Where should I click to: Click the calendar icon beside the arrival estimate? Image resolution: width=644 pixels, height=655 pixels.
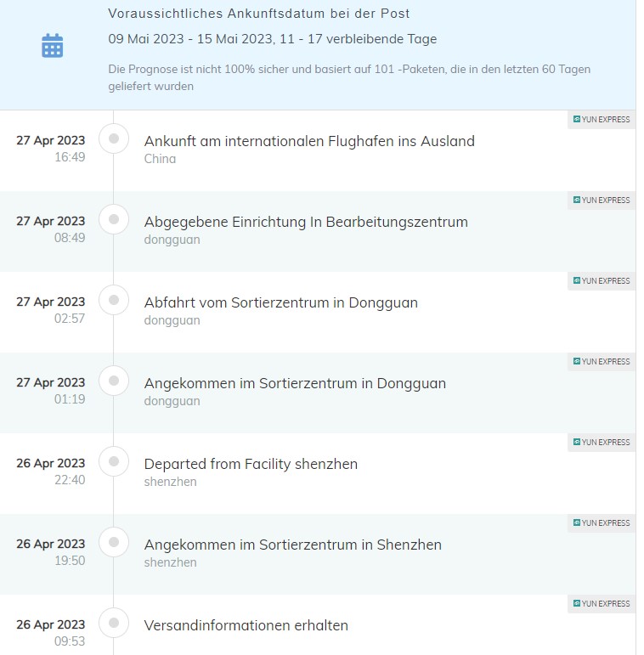pyautogui.click(x=53, y=46)
